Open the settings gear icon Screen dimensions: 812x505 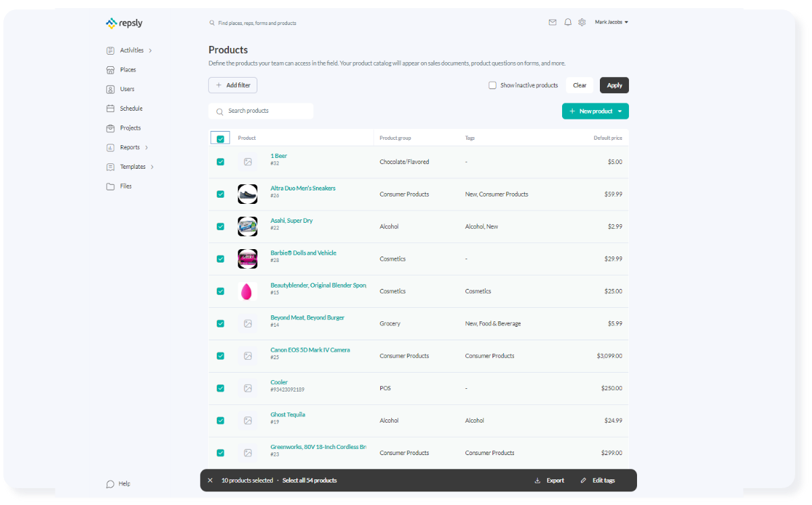click(x=582, y=22)
